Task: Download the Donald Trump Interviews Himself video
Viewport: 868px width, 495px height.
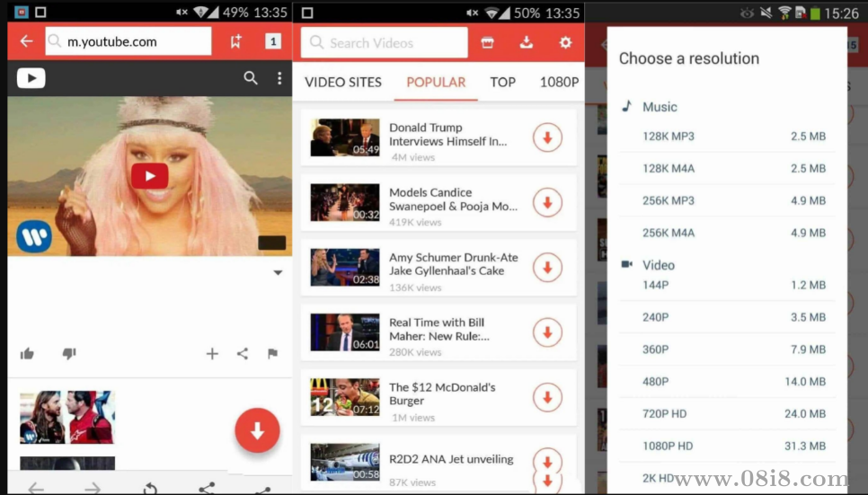Action: click(x=547, y=137)
